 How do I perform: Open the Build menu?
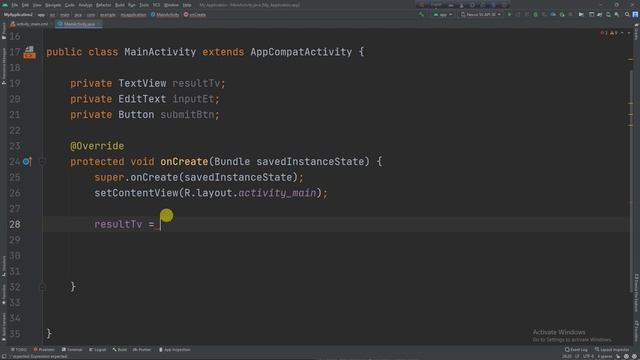pyautogui.click(x=120, y=5)
